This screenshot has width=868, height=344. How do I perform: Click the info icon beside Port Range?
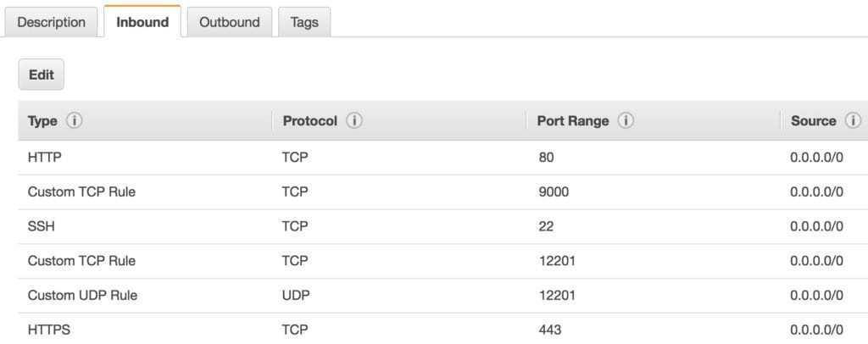[x=626, y=121]
